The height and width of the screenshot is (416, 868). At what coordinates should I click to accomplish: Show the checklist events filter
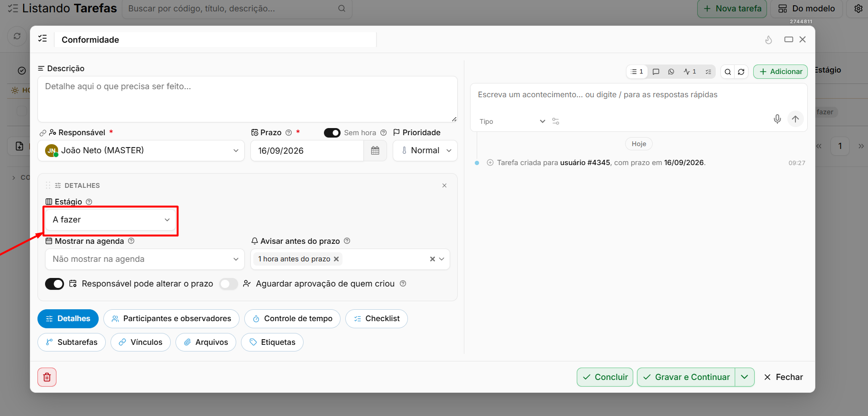click(708, 72)
